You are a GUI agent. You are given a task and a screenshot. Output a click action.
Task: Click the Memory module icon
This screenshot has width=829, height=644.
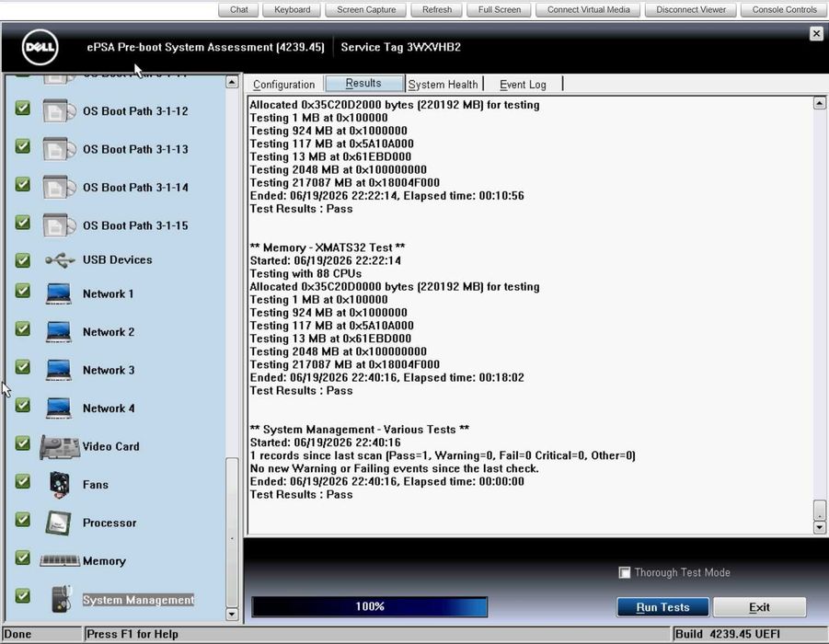pos(60,561)
